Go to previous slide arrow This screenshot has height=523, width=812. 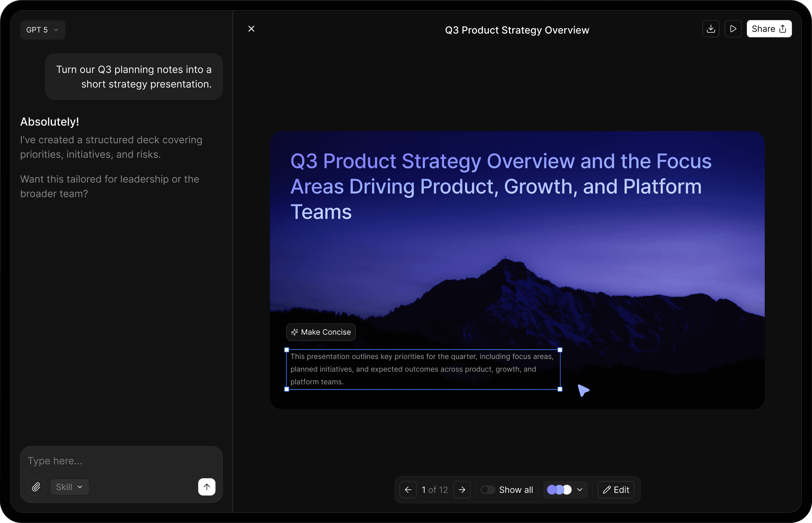click(408, 490)
